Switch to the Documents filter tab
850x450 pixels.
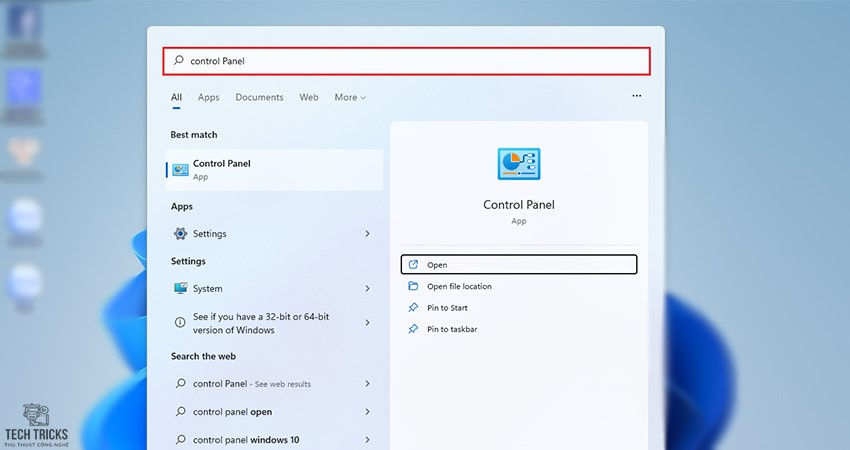259,97
